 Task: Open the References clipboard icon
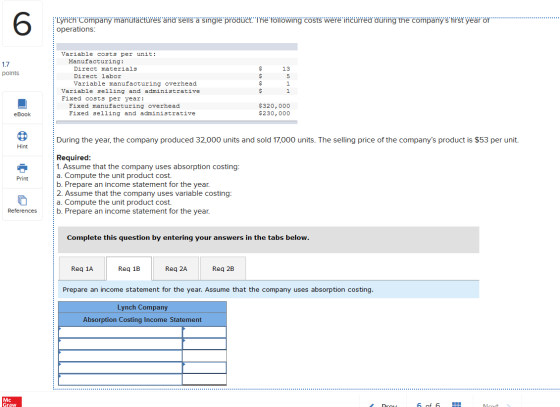tap(22, 200)
